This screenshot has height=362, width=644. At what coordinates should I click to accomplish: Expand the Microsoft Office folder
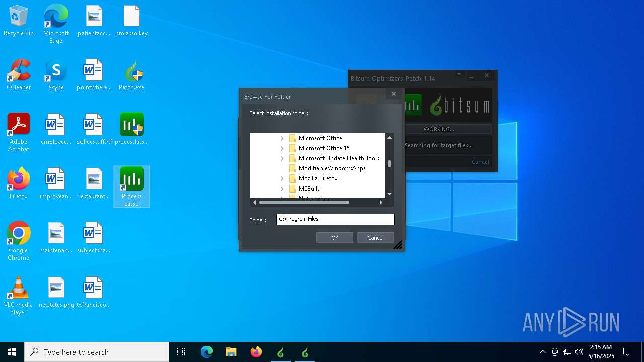pos(282,138)
